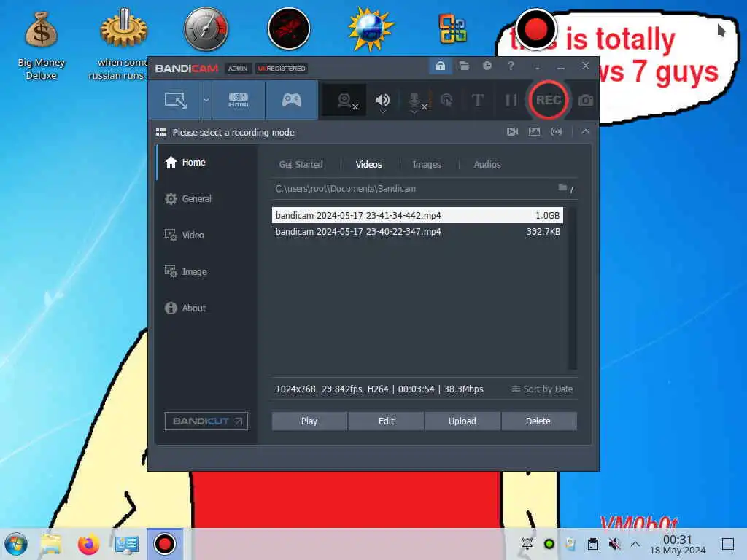Click the recording mode grid icon
The height and width of the screenshot is (560, 747).
pyautogui.click(x=161, y=132)
